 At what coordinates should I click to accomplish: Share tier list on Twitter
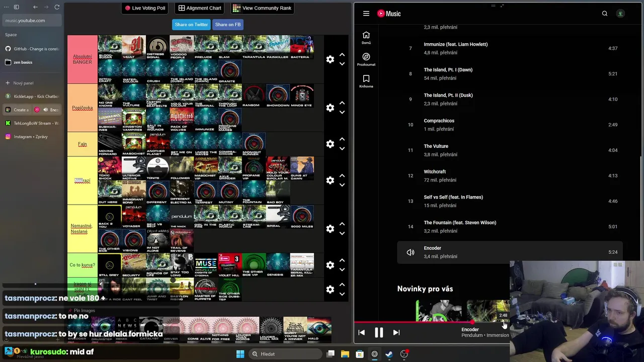point(191,25)
